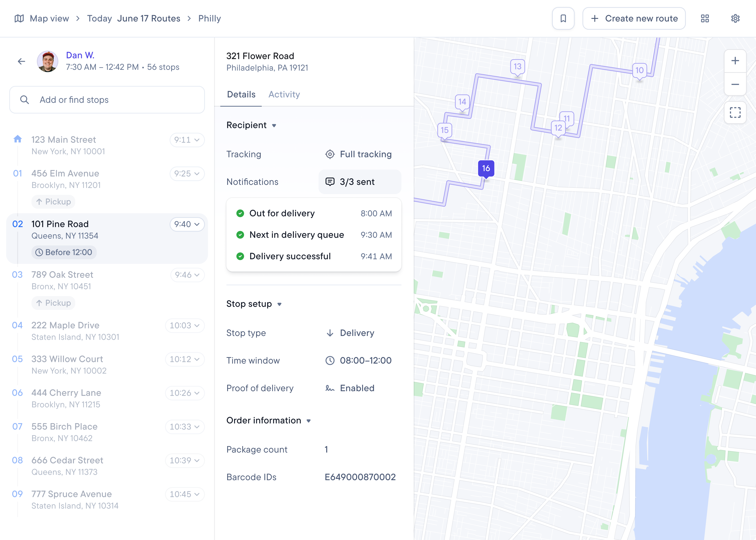Click the Full tracking target icon

coord(330,154)
